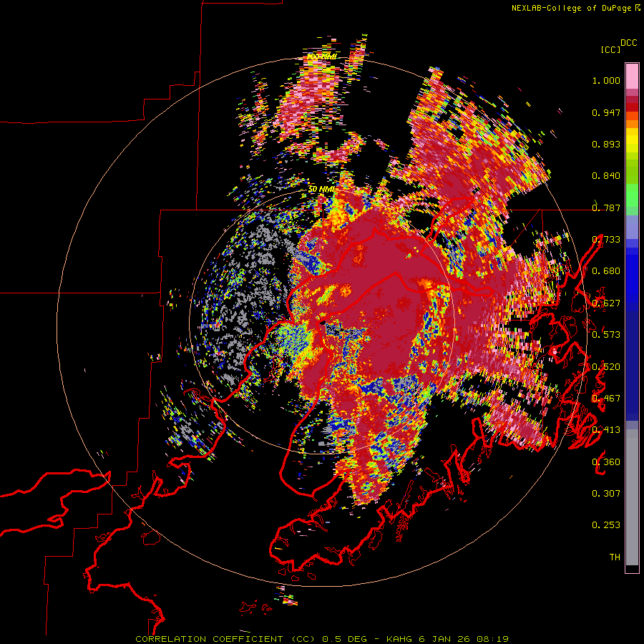This screenshot has width=644, height=644.
Task: Click the 50 NMI range ring label
Action: click(x=321, y=189)
